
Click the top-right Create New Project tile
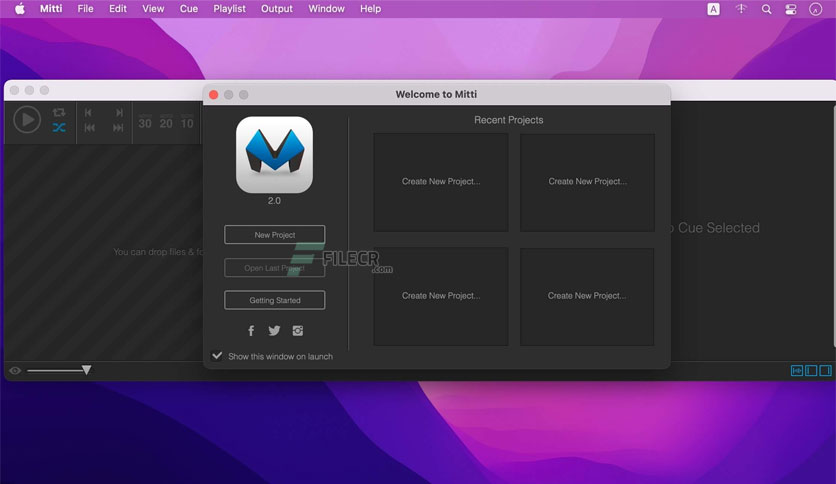[x=588, y=182]
